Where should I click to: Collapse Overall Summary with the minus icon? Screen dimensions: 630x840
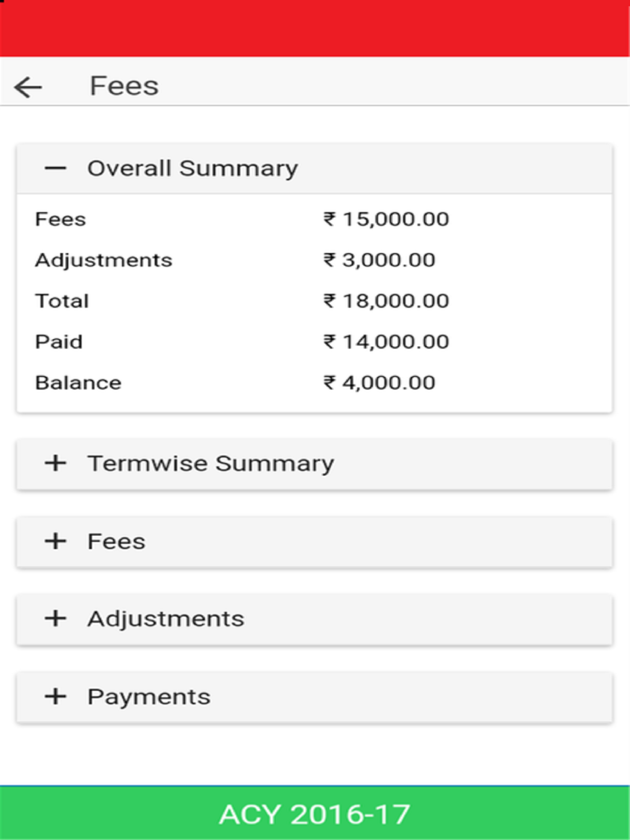55,168
